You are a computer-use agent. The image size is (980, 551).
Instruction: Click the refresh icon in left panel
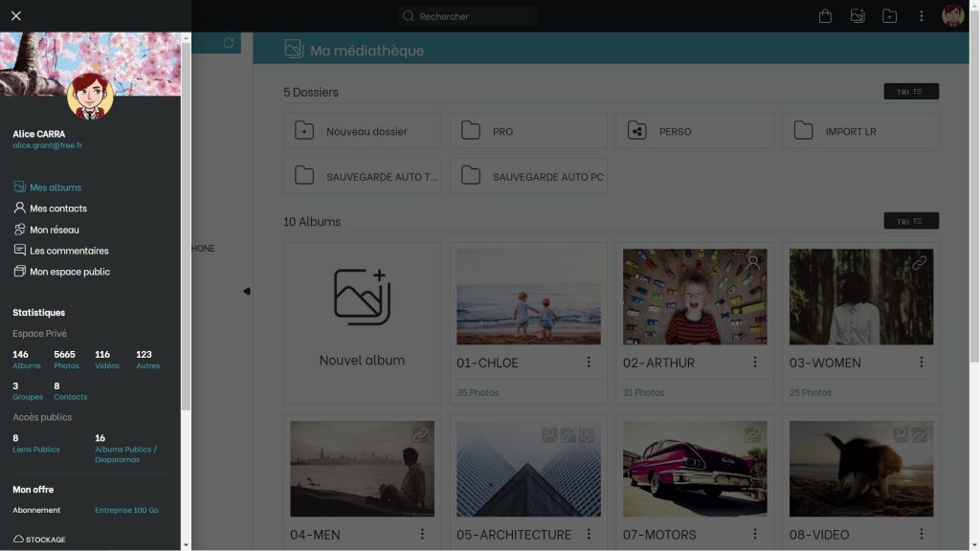tap(228, 43)
